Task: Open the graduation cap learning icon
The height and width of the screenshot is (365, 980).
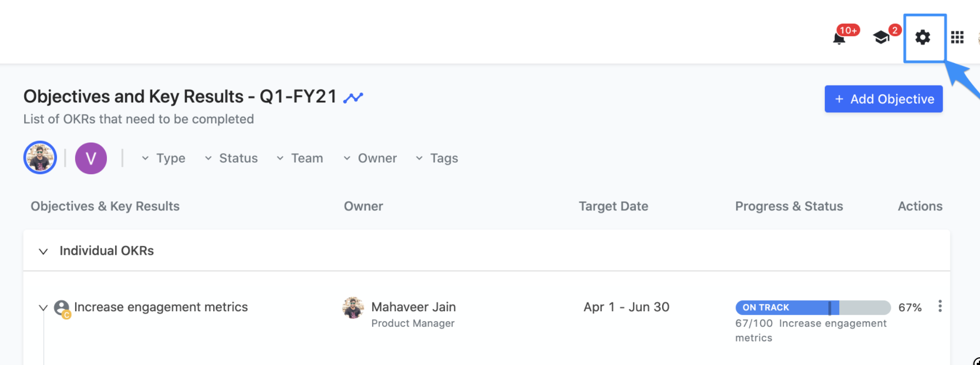Action: (x=881, y=37)
